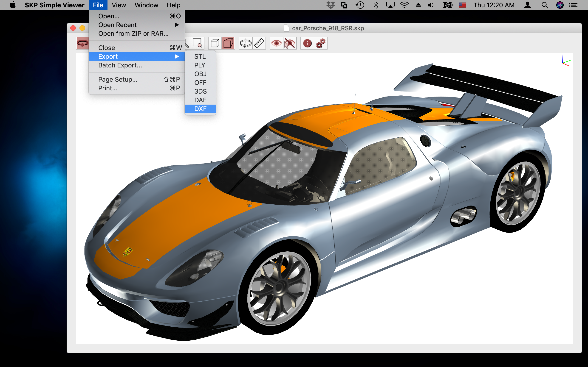This screenshot has height=367, width=588.
Task: Toggle the shaded solid cube mode
Action: pyautogui.click(x=228, y=43)
